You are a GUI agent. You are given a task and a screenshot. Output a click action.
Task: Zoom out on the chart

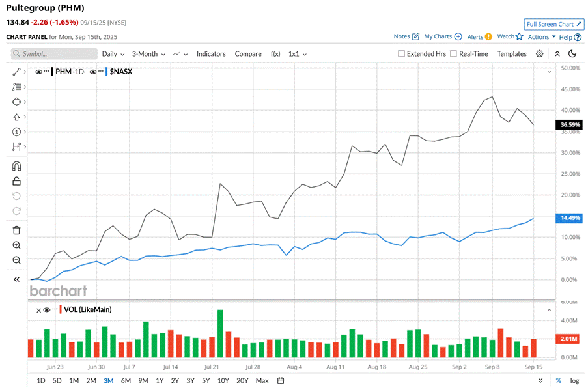(x=16, y=260)
